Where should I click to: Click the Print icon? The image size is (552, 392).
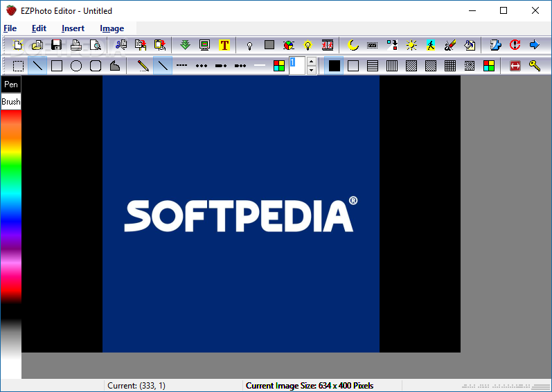coord(76,45)
